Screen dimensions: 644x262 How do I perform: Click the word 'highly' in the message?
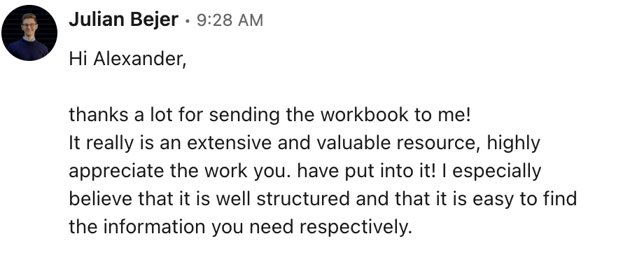pyautogui.click(x=513, y=144)
